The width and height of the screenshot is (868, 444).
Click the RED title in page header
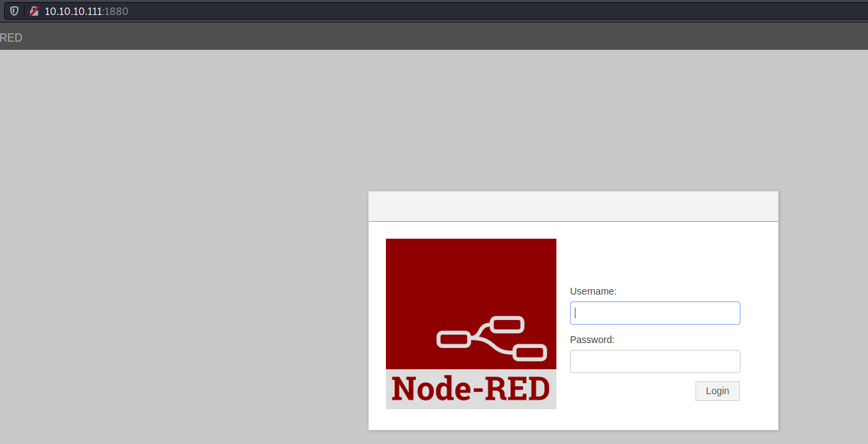[x=11, y=38]
